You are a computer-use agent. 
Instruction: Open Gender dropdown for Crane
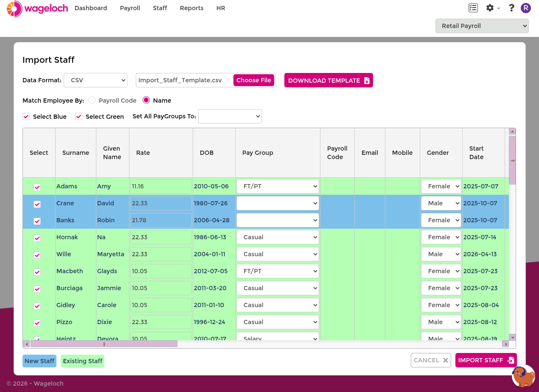click(x=441, y=203)
